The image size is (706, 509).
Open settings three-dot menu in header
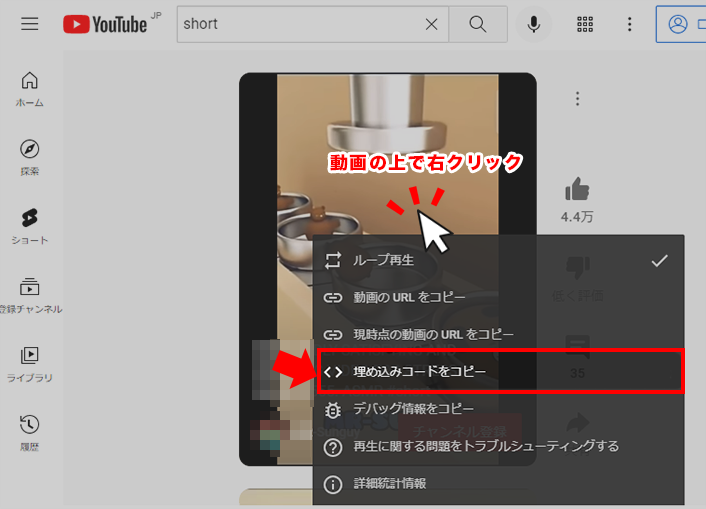(x=629, y=24)
